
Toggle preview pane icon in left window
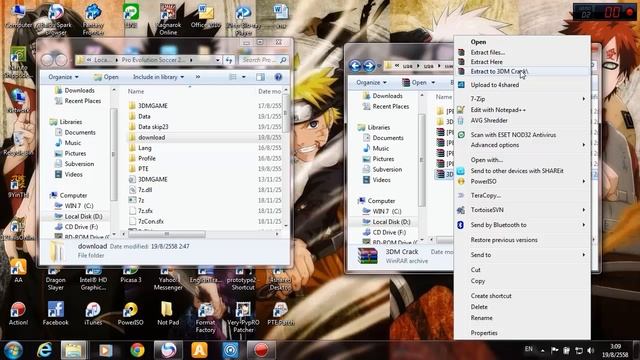pos(260,77)
